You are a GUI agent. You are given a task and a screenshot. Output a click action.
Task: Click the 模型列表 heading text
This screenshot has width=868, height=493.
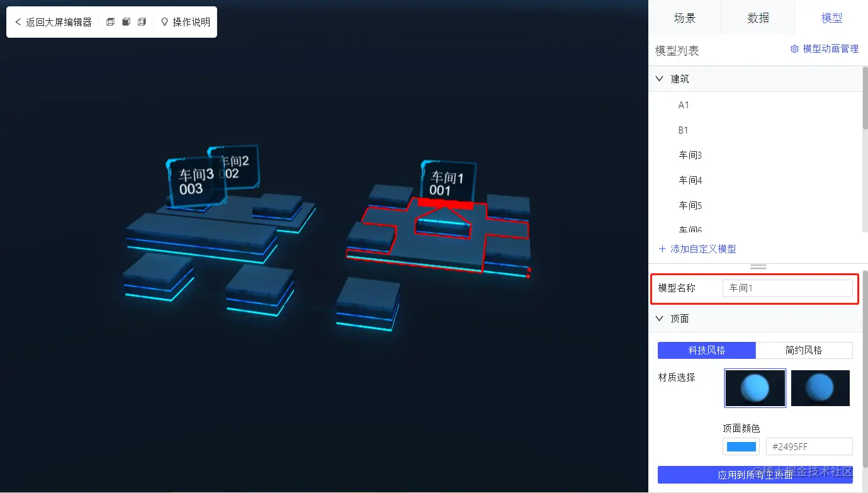pos(677,51)
